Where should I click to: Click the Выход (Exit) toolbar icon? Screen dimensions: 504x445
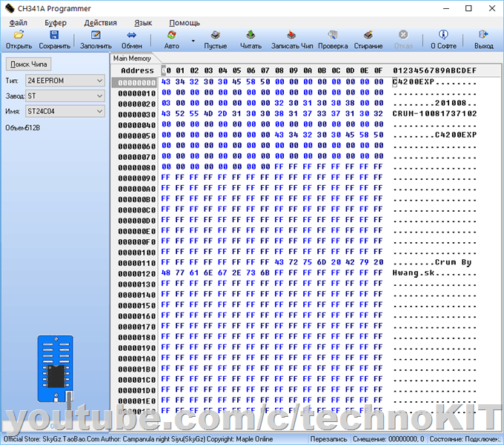coord(483,35)
